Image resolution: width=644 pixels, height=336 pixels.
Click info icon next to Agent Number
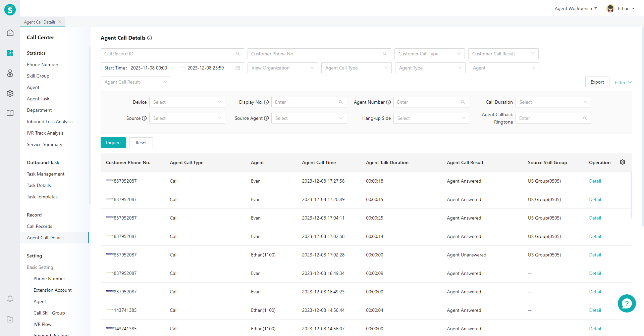click(388, 102)
